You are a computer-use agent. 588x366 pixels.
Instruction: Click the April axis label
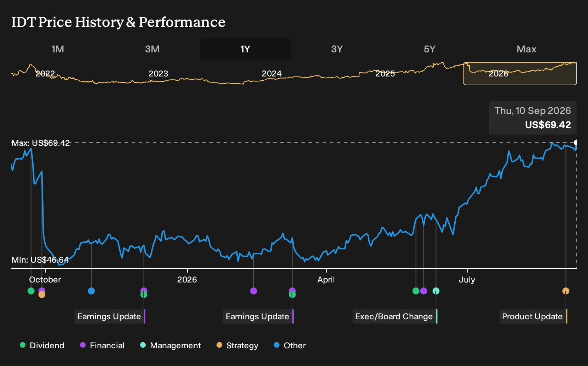point(326,280)
